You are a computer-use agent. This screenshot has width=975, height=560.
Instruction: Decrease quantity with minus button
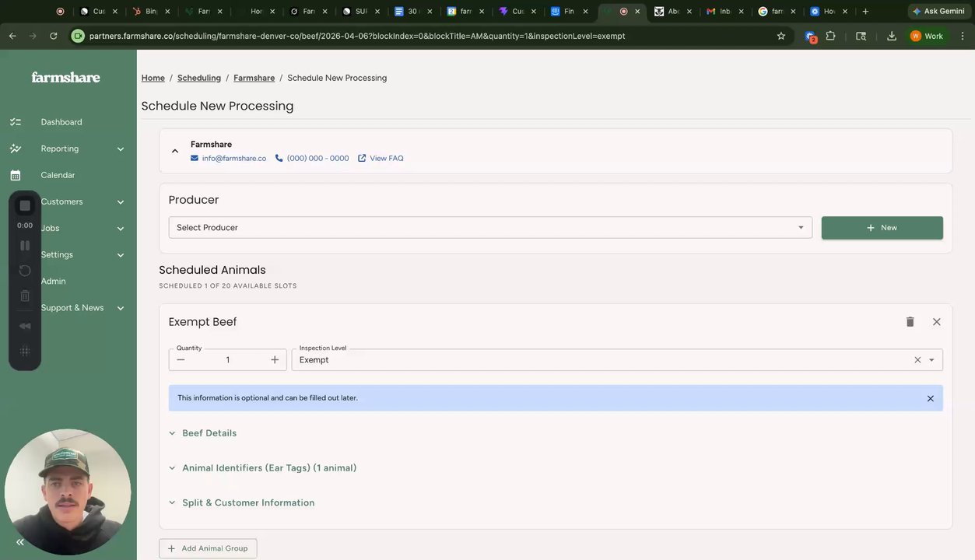181,359
